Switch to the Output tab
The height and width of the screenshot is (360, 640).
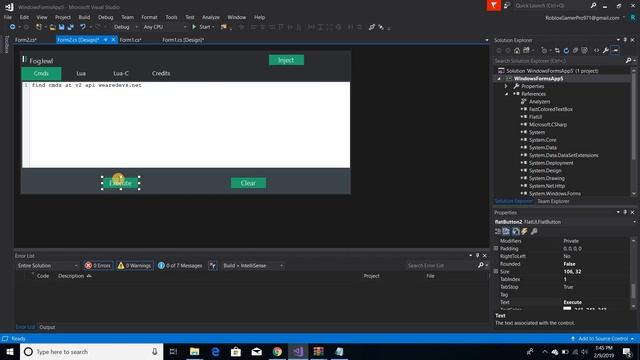coord(47,327)
